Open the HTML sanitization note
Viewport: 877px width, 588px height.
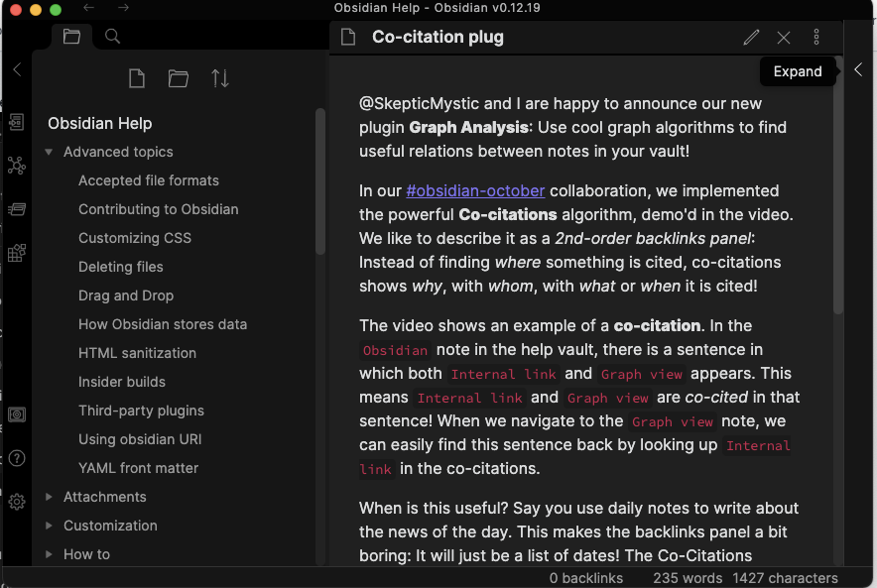(137, 353)
